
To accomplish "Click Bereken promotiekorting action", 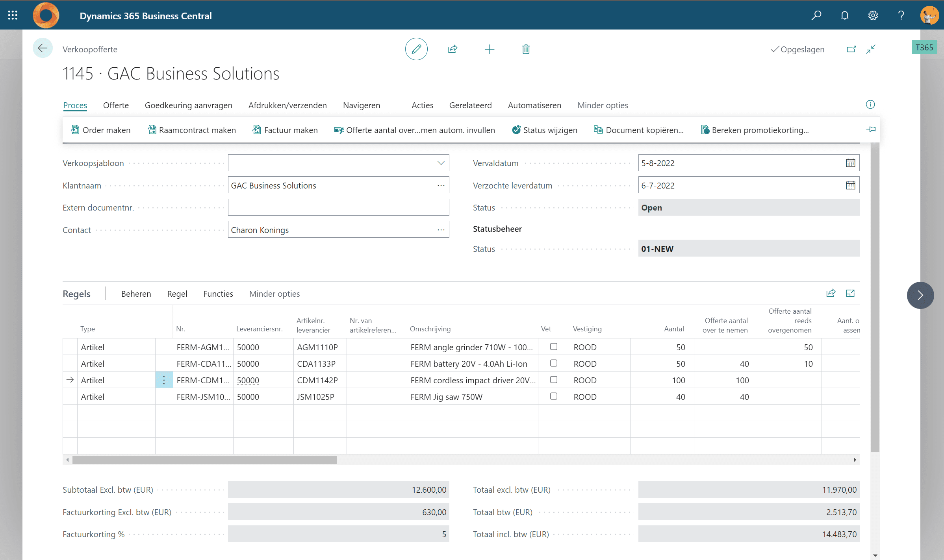I will point(755,130).
